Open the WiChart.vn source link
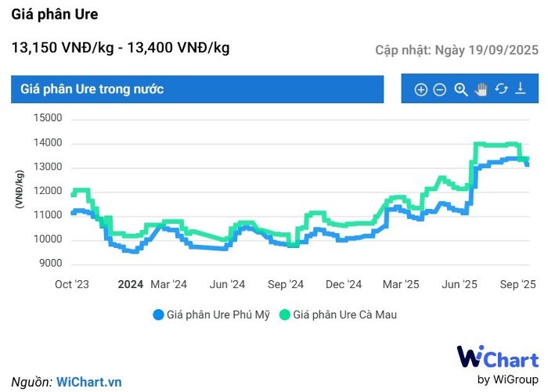Viewport: 548px width, 392px height. [x=89, y=382]
